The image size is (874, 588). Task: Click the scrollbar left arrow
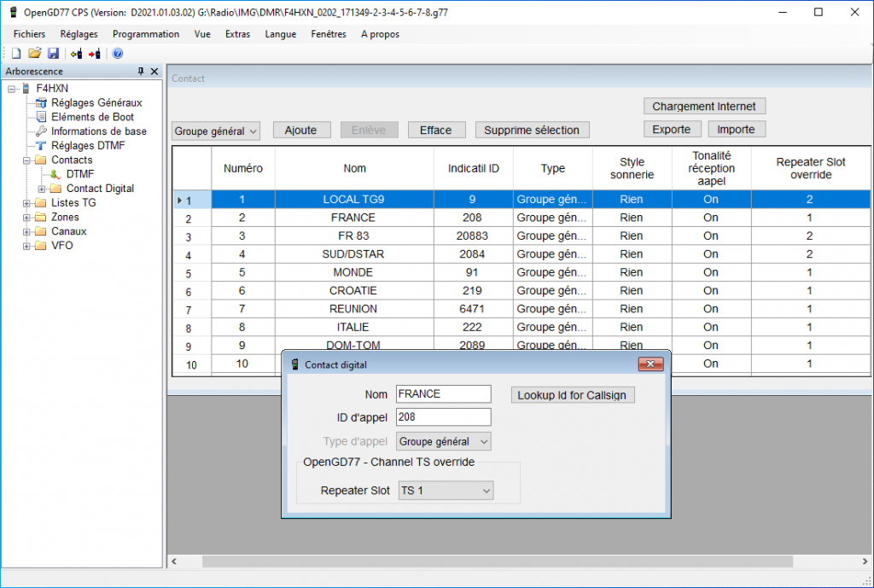[174, 562]
